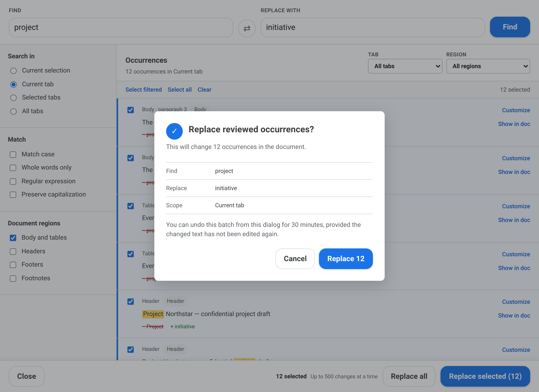Enable the Match case checkbox
539x392 pixels.
pos(13,155)
